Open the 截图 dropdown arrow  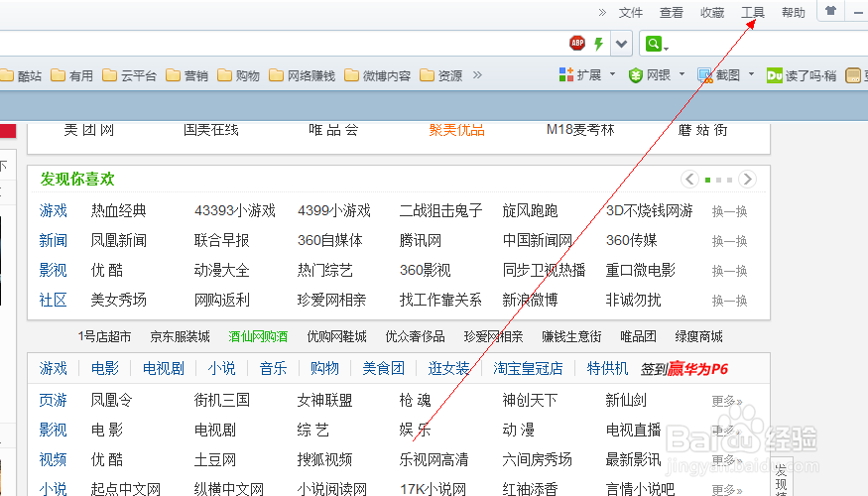tap(751, 73)
